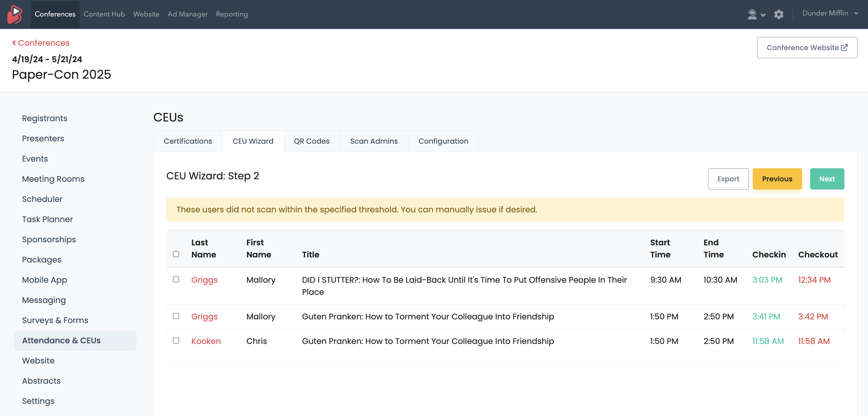
Task: Open Packages in the sidebar
Action: pyautogui.click(x=41, y=260)
